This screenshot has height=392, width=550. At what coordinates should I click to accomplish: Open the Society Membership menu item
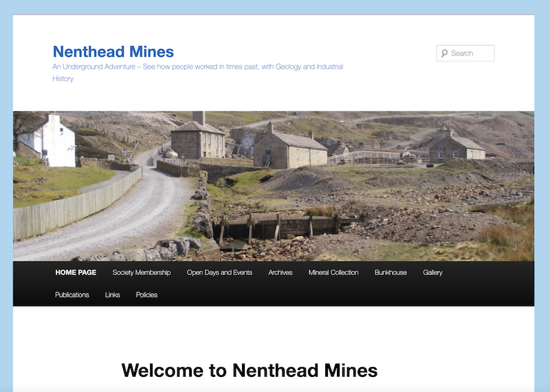point(142,272)
